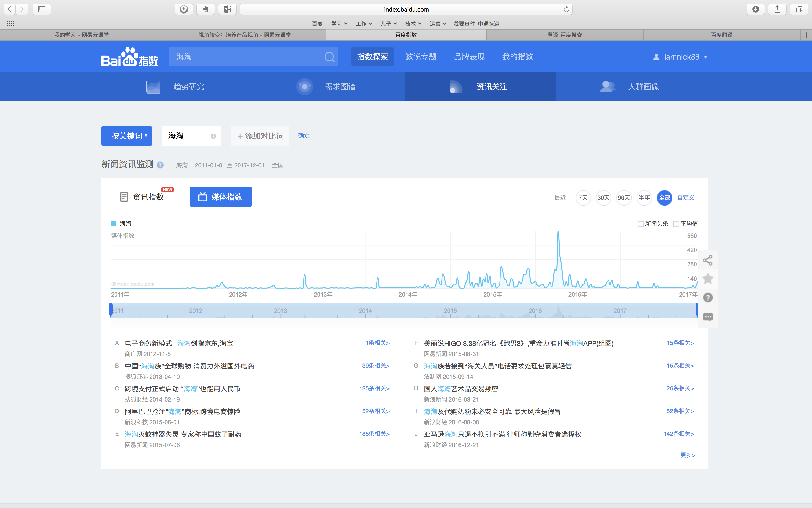Click the Safari forward arrow
The image size is (812, 508).
[x=22, y=9]
